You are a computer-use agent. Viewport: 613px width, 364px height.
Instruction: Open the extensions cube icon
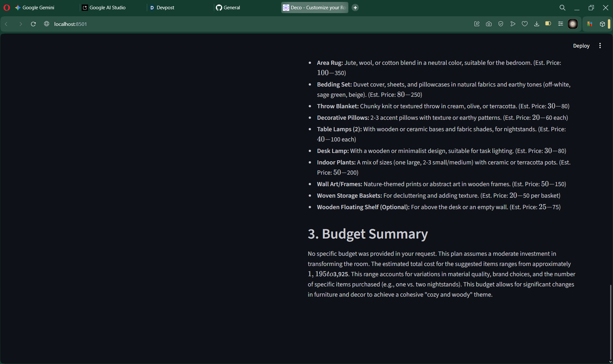[x=602, y=24]
